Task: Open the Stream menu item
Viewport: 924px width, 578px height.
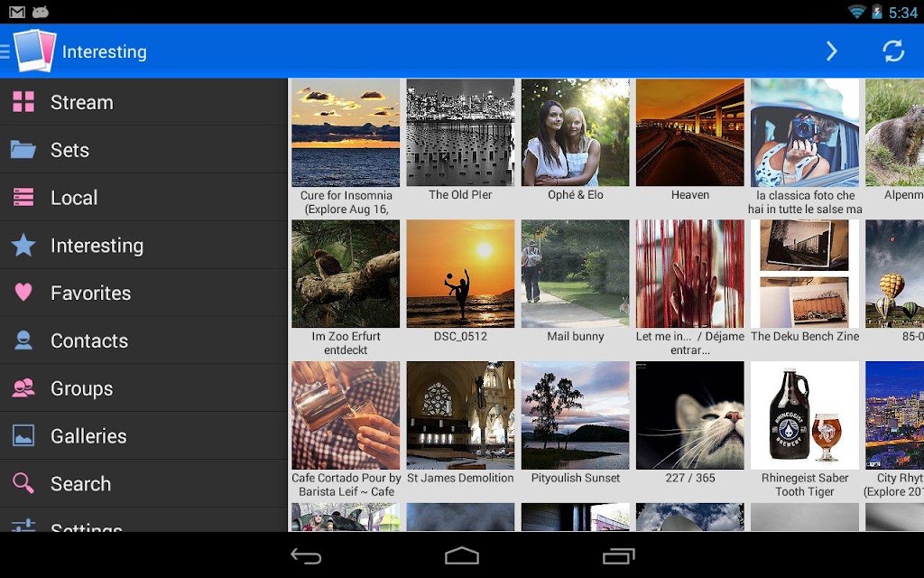Action: (x=143, y=101)
